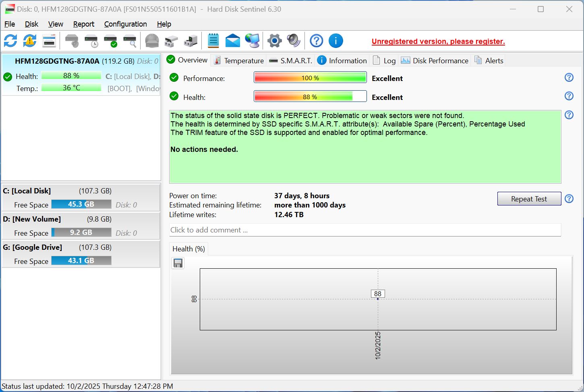This screenshot has height=392, width=584.
Task: Open the Configuration menu
Action: pyautogui.click(x=125, y=24)
